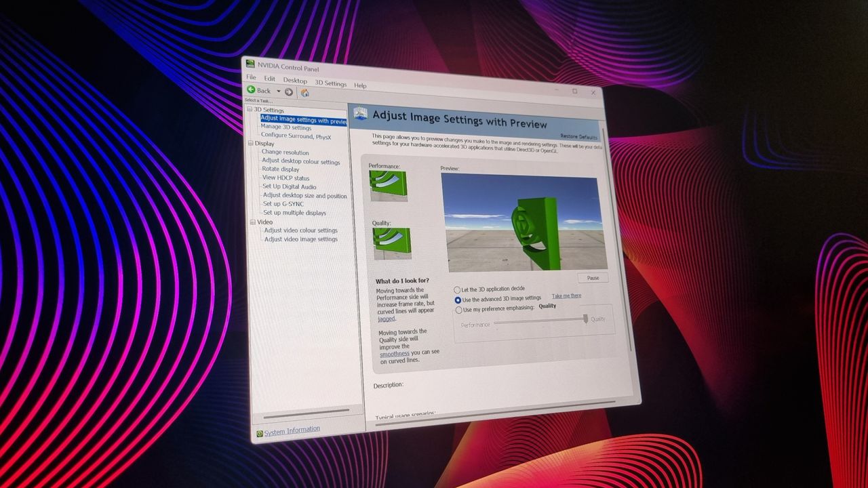Image resolution: width=868 pixels, height=488 pixels.
Task: Collapse the Display tree node
Action: 250,144
